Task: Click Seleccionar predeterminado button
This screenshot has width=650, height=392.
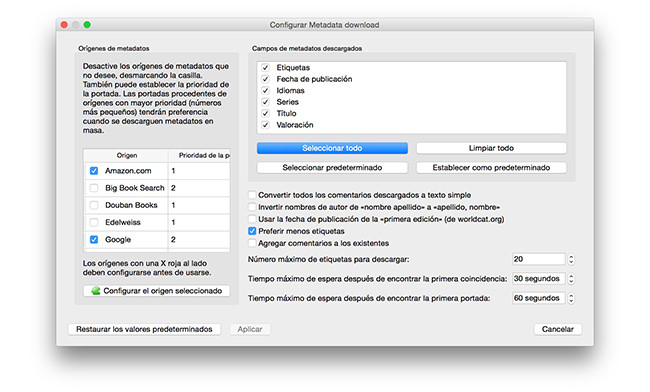Action: (x=332, y=167)
